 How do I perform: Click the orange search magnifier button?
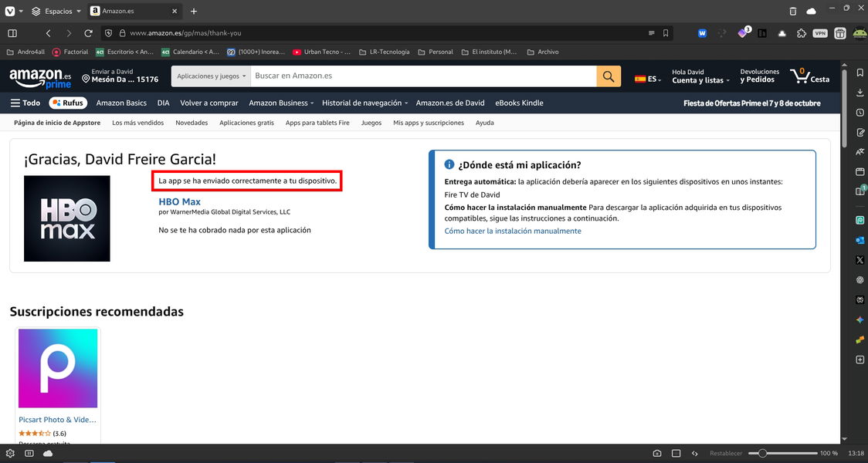(609, 76)
